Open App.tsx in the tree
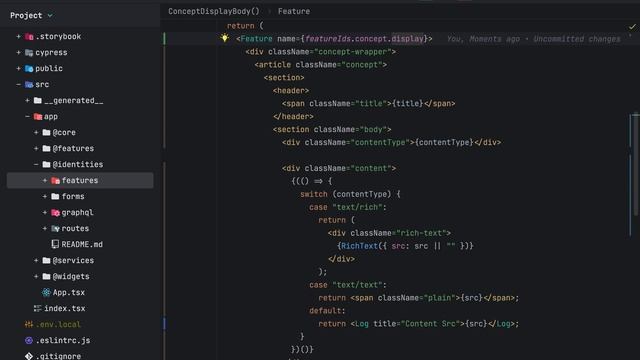The image size is (640, 360). (x=69, y=293)
